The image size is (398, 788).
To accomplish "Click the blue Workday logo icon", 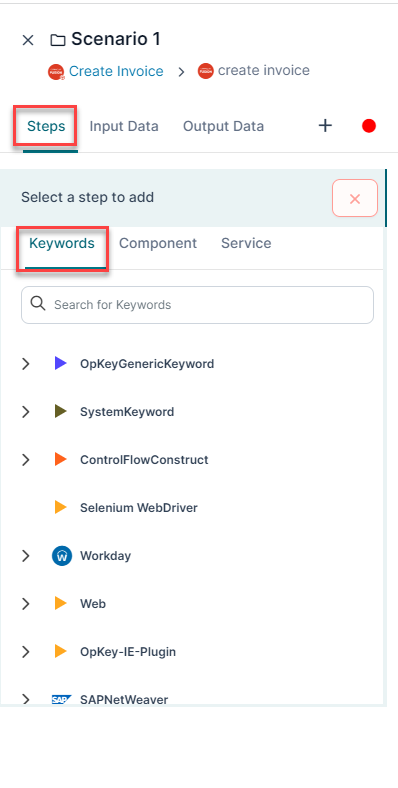I will click(x=62, y=556).
